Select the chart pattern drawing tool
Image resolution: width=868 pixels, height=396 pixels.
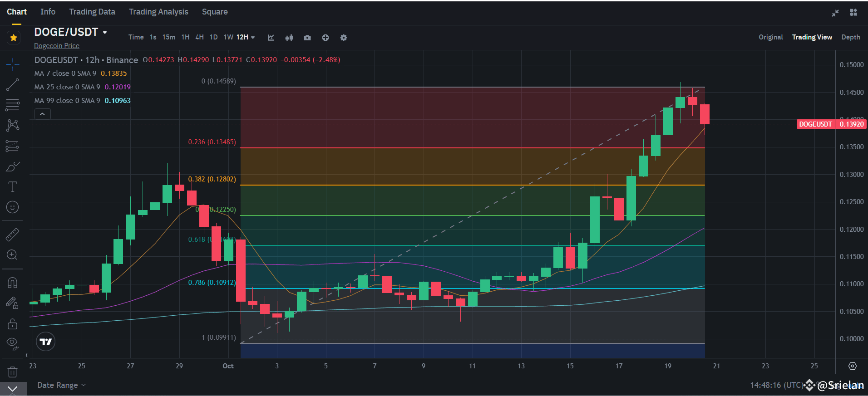point(13,125)
